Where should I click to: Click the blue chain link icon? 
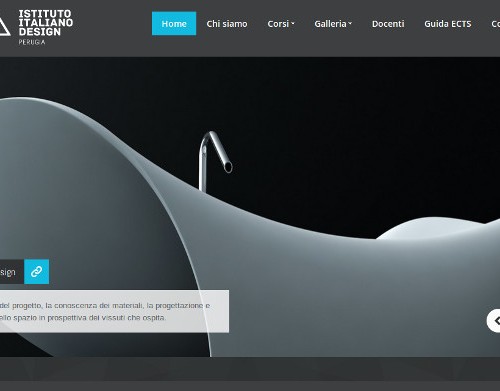37,272
